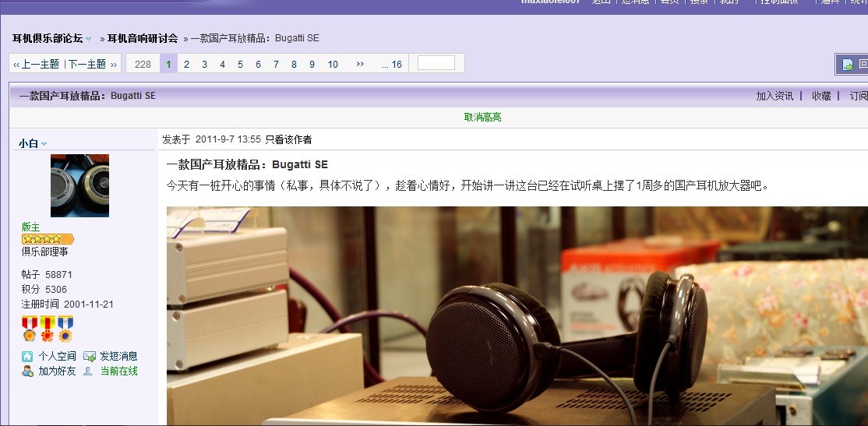The image size is (868, 426).
Task: Go to page 9
Action: point(312,64)
